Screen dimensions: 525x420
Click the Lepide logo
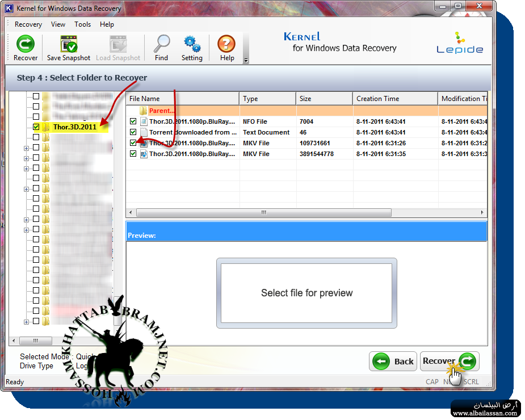[460, 43]
